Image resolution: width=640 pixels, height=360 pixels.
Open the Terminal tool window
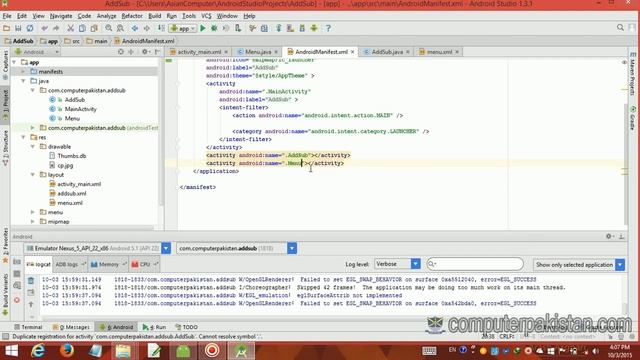[28, 327]
